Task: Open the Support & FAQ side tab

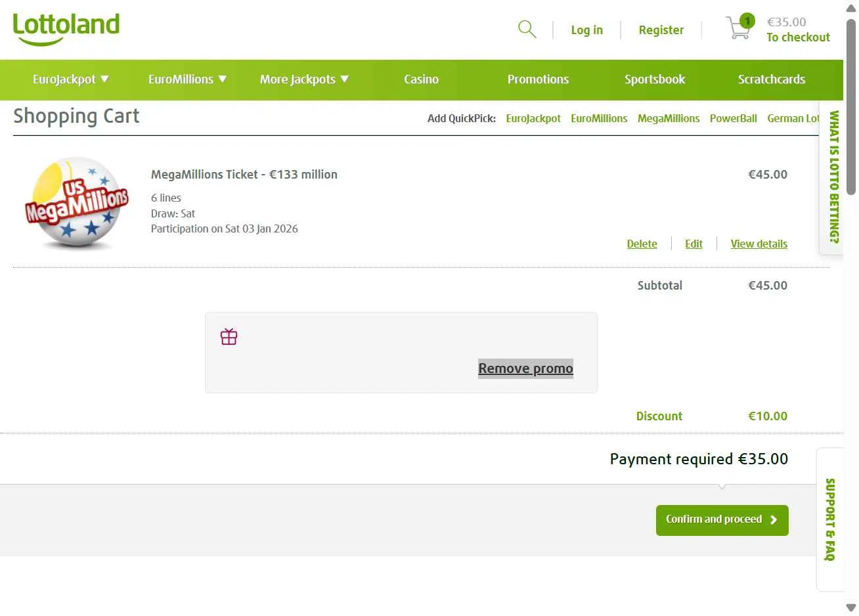Action: (830, 519)
